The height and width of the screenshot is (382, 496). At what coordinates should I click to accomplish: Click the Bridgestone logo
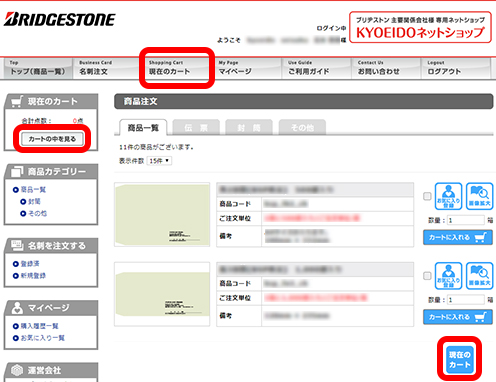pos(60,19)
